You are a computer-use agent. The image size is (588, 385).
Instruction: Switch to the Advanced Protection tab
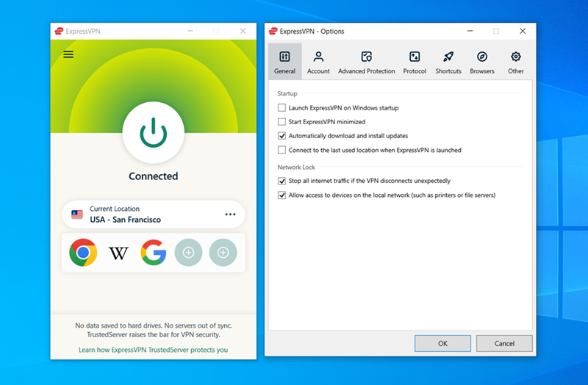click(x=366, y=62)
